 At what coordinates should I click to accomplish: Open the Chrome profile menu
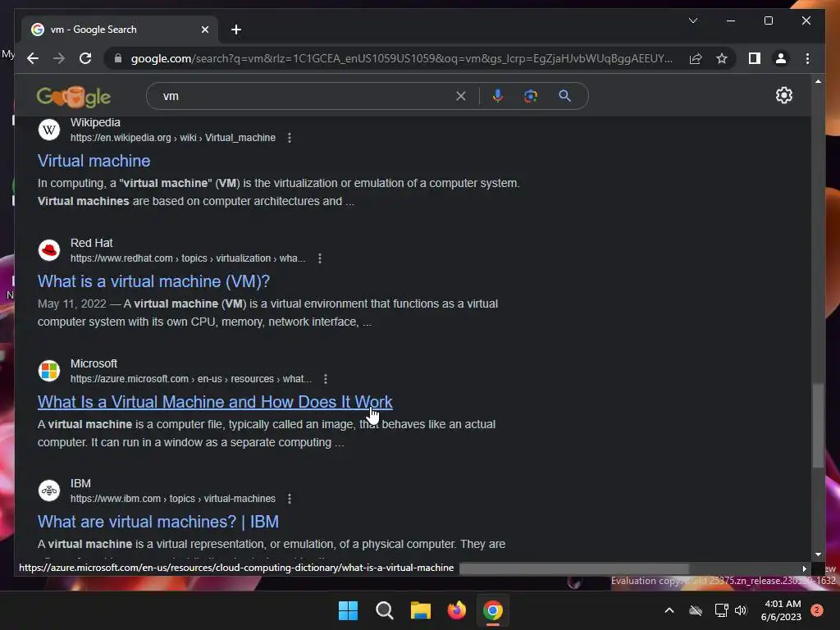(x=781, y=58)
